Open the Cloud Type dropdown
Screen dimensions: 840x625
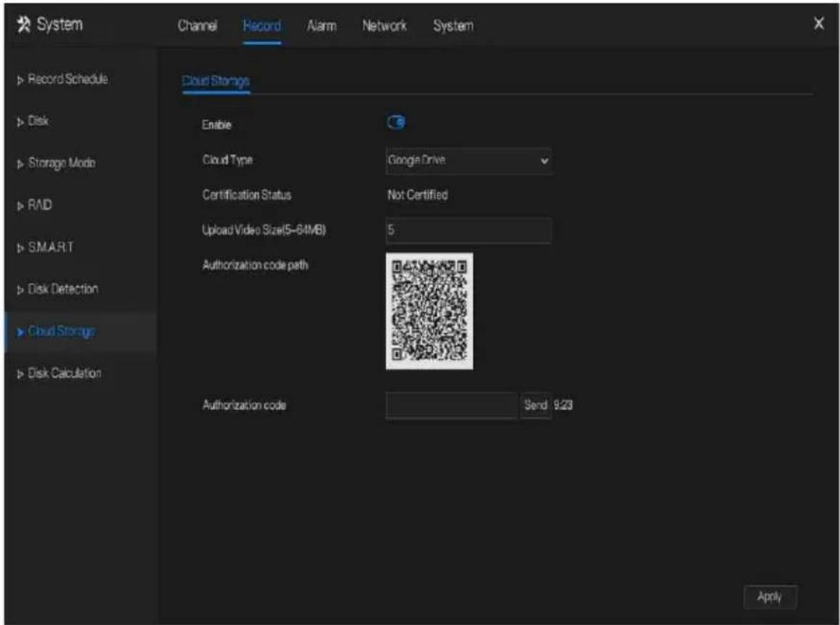[x=469, y=161]
